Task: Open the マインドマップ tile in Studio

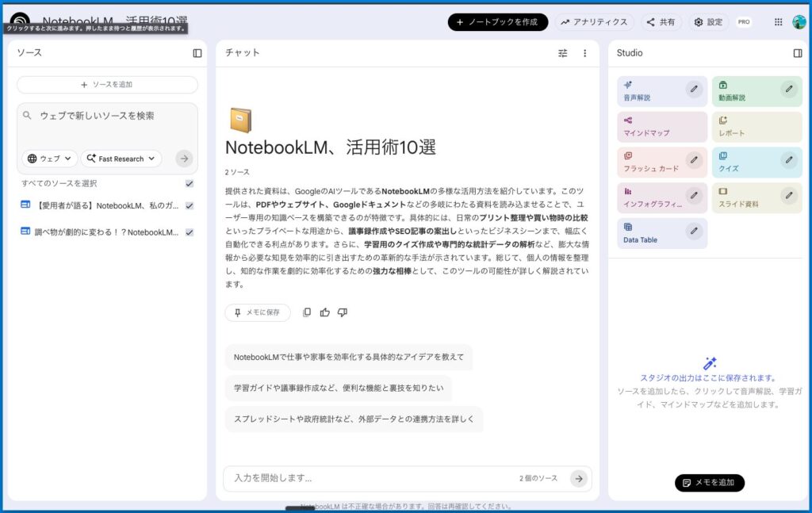Action: [661, 127]
